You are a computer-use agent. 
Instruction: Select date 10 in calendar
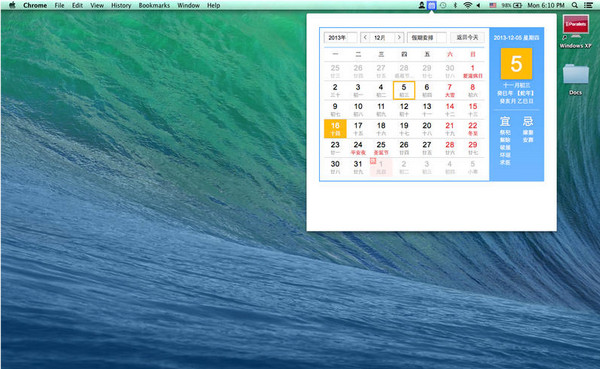pos(358,109)
